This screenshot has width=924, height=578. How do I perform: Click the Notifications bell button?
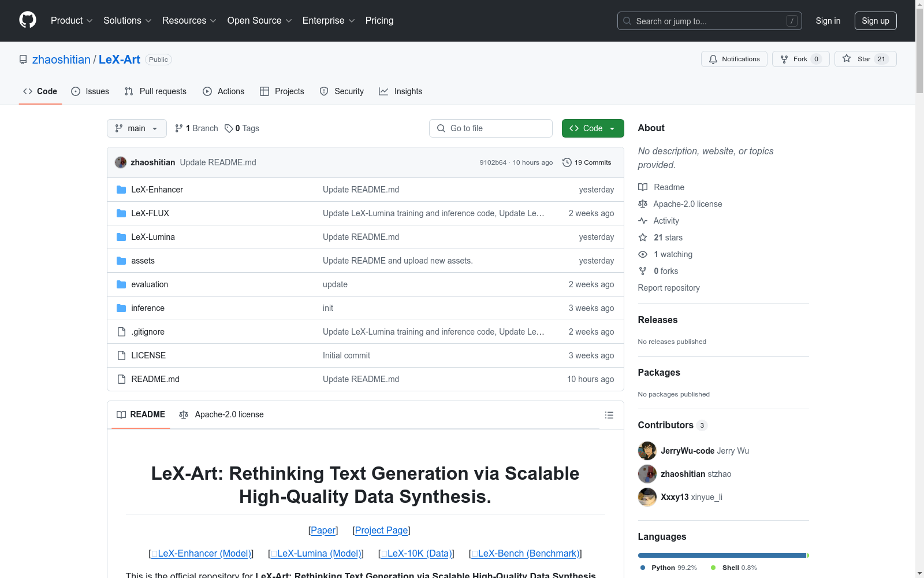click(734, 59)
